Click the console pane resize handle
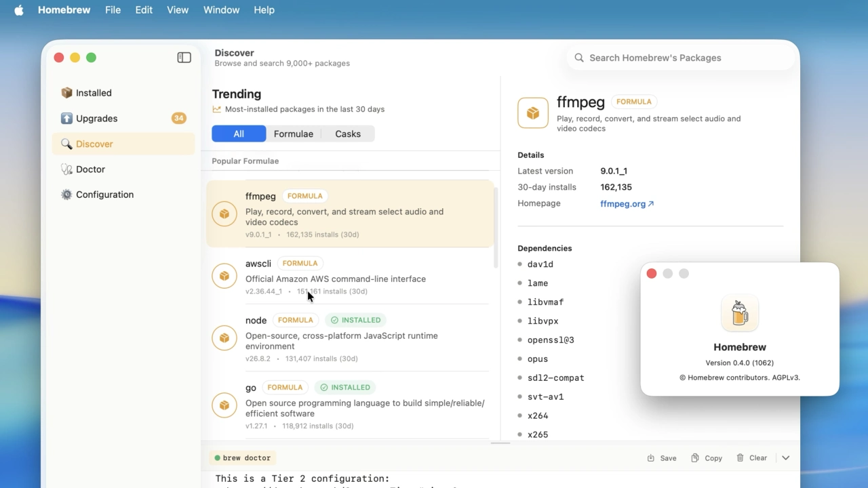 pyautogui.click(x=500, y=443)
